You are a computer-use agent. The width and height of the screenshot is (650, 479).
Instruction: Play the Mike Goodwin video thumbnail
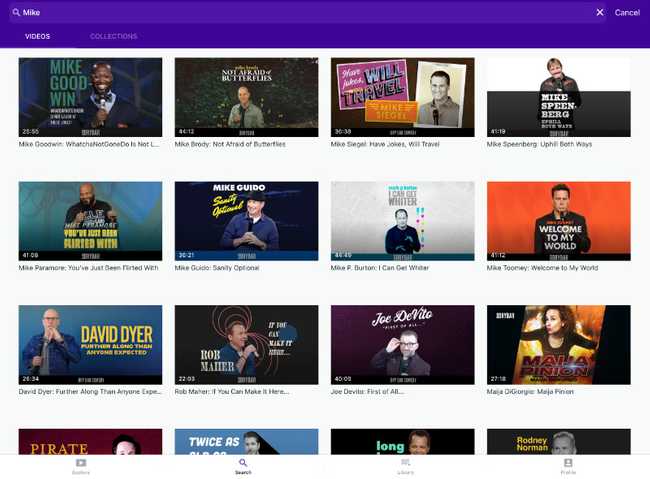click(x=90, y=97)
